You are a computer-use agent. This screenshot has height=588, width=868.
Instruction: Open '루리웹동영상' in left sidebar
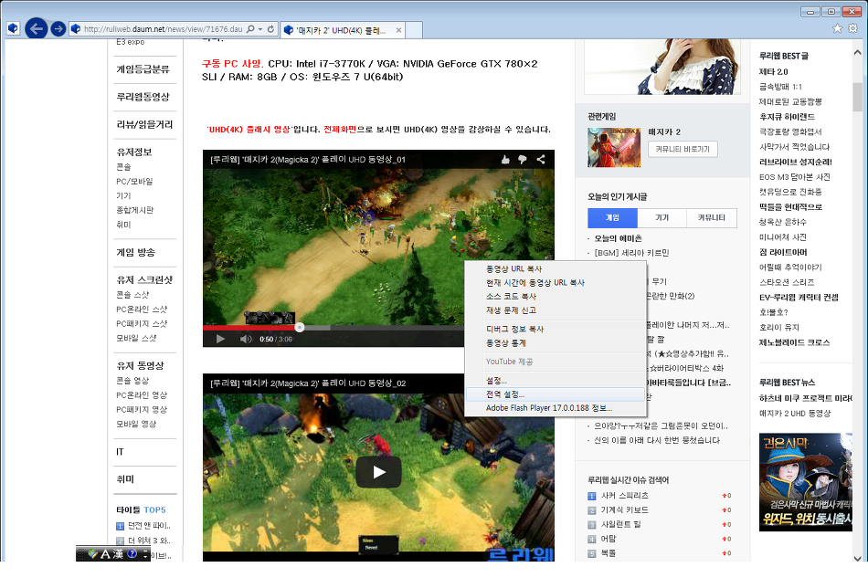143,98
